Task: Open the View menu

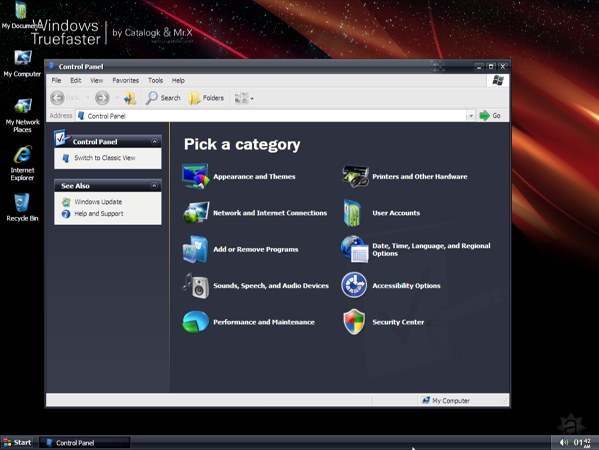Action: [97, 80]
